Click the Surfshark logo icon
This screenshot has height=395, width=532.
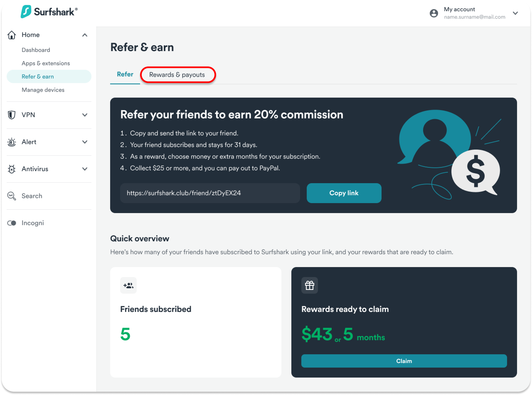pos(26,11)
